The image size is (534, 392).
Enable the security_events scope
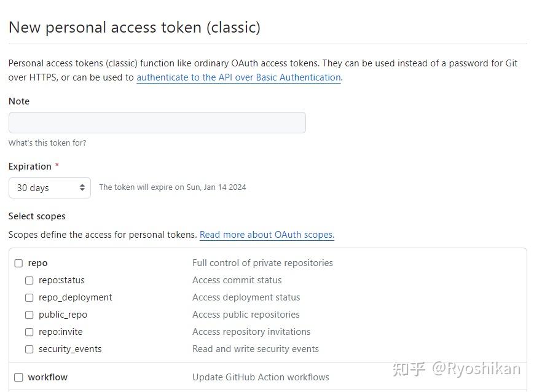pos(29,349)
